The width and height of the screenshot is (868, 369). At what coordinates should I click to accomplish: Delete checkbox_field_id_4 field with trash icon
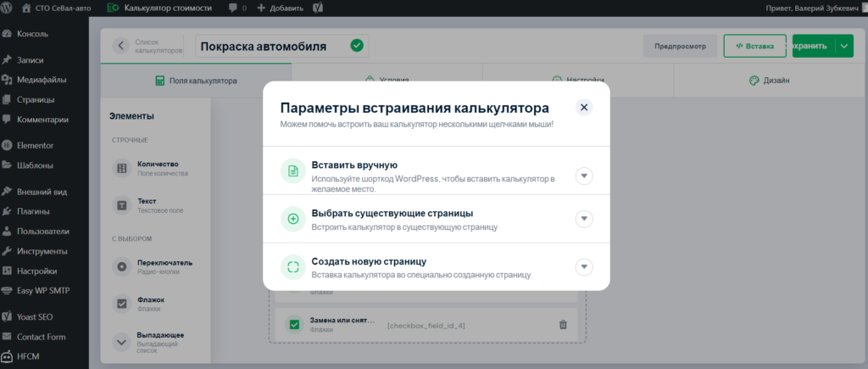tap(563, 325)
